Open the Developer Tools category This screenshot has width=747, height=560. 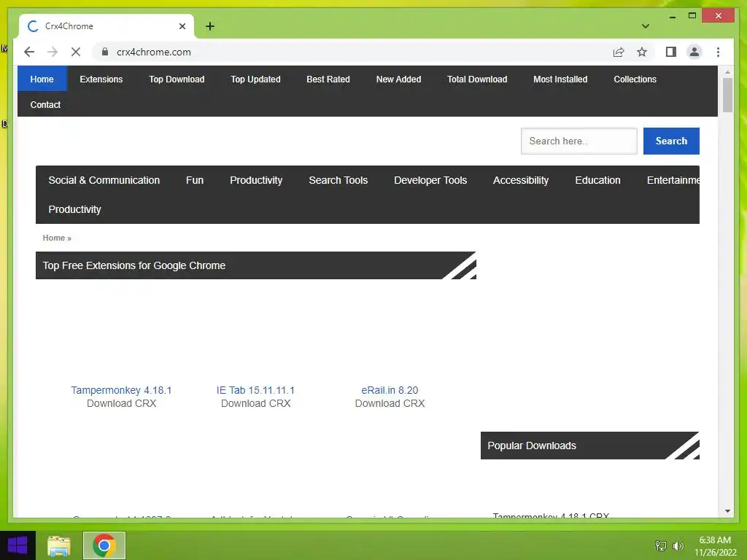[430, 180]
